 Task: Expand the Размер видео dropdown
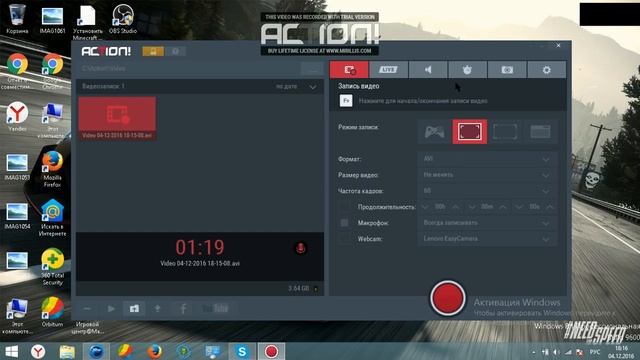click(x=487, y=175)
